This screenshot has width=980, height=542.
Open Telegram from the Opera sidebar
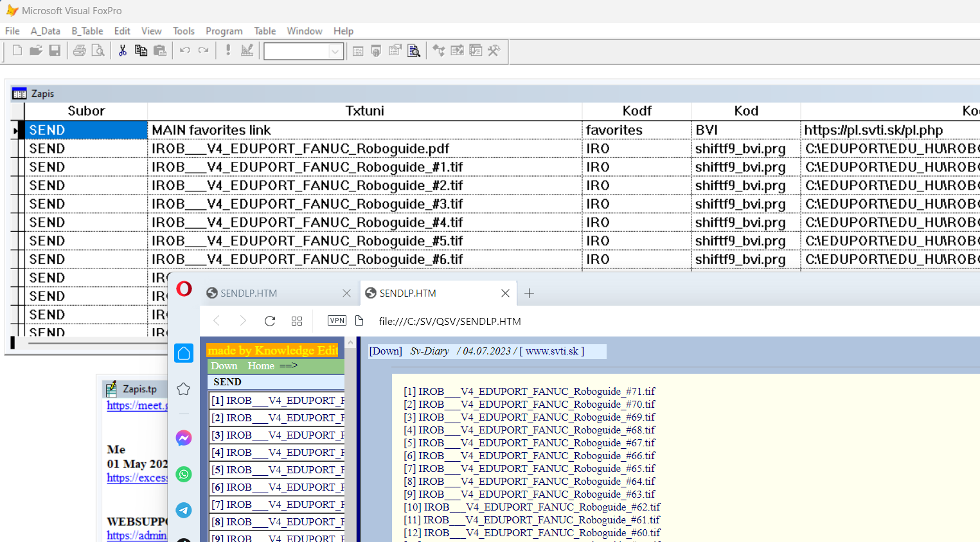pyautogui.click(x=184, y=510)
